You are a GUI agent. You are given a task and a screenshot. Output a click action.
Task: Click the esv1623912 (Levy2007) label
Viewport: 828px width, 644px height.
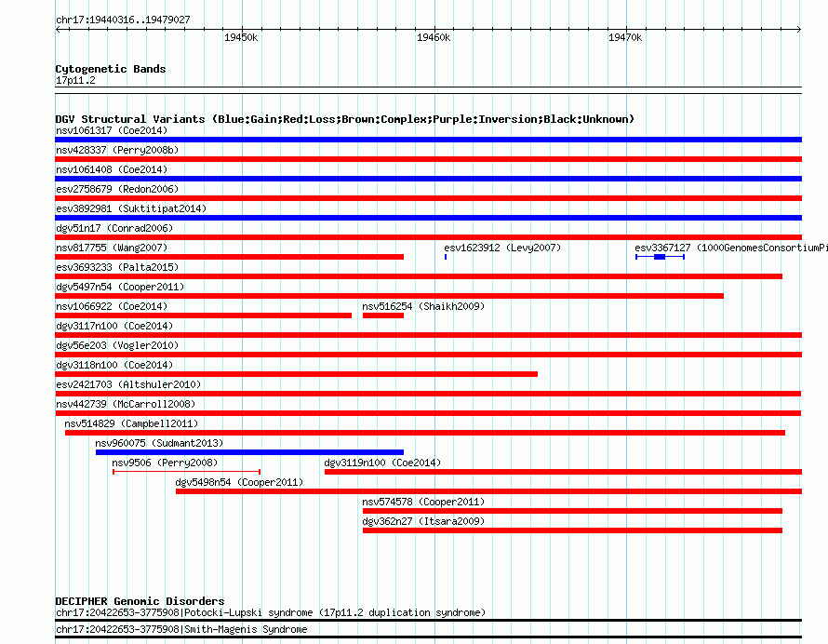tap(502, 248)
